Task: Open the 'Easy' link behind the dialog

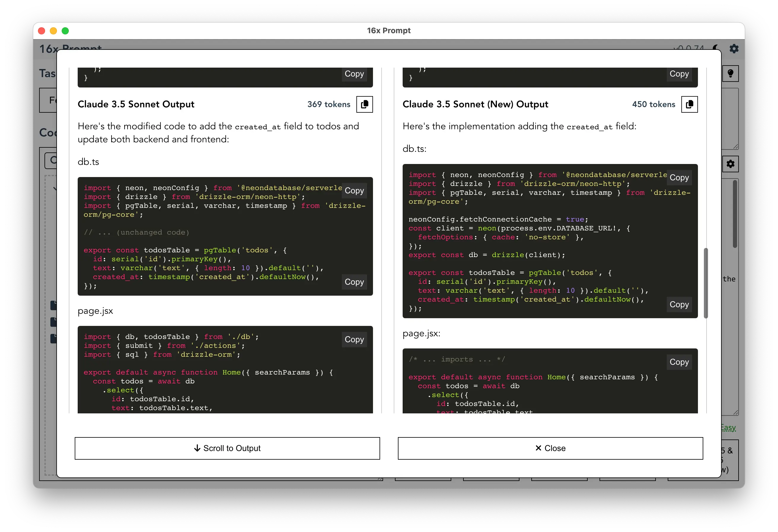Action: (728, 428)
